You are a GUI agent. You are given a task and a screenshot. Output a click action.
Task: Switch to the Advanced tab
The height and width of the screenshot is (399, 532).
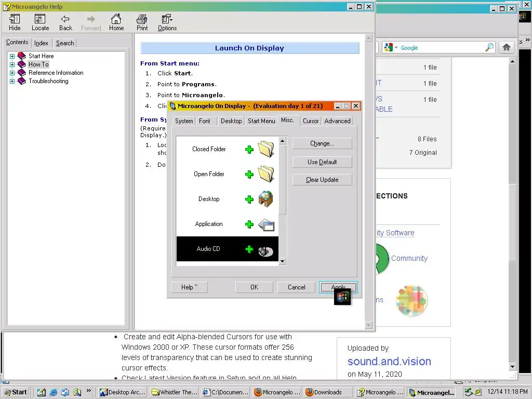click(x=337, y=121)
